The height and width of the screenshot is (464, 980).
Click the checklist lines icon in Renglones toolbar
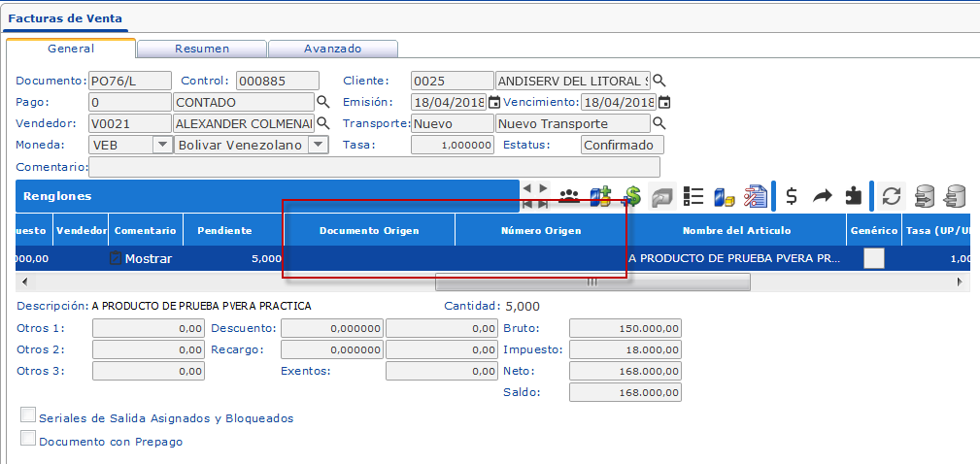point(693,196)
